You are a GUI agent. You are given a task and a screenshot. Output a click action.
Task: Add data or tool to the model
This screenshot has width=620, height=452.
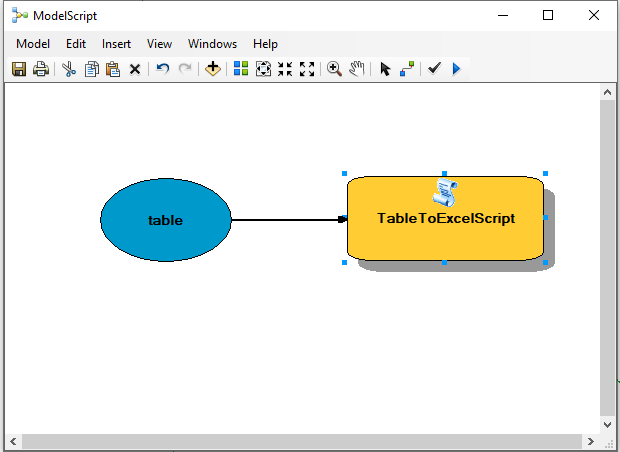point(213,69)
